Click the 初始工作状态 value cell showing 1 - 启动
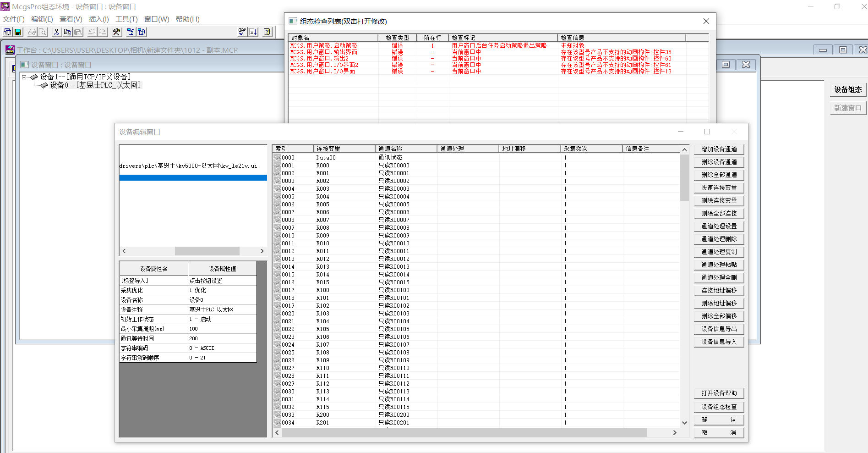 (222, 319)
